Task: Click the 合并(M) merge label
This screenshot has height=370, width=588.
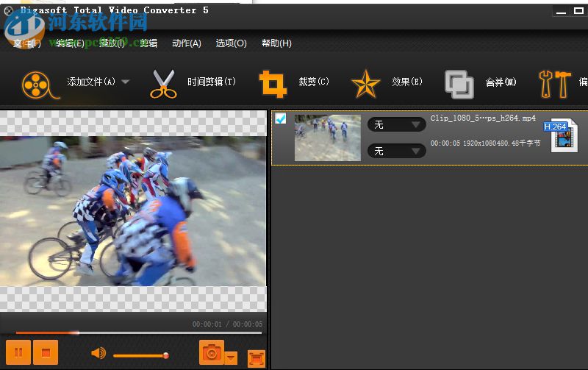Action: tap(501, 82)
